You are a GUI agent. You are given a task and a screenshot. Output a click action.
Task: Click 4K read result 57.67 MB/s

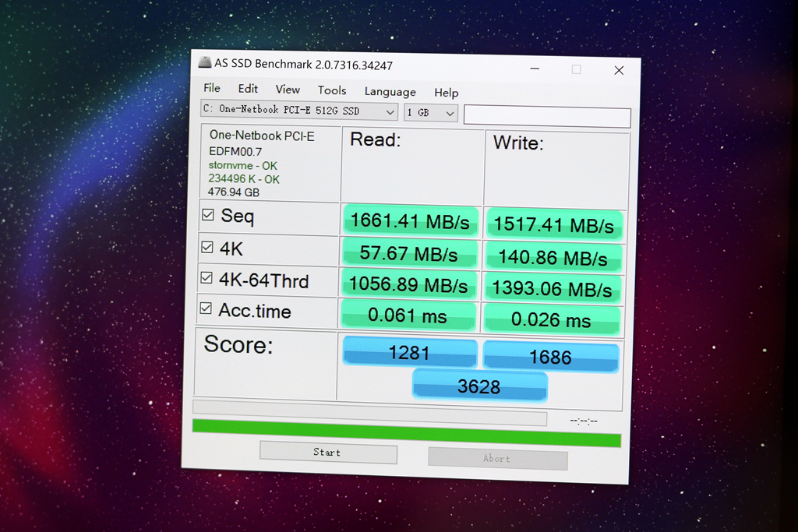409,253
